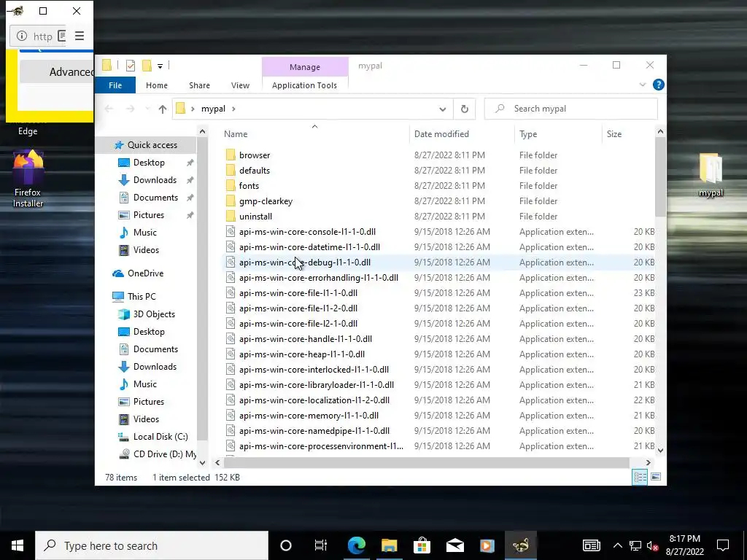The image size is (747, 560).
Task: Select api-ms-win-core-namedpipe-l1-1-0.dll file
Action: [314, 430]
